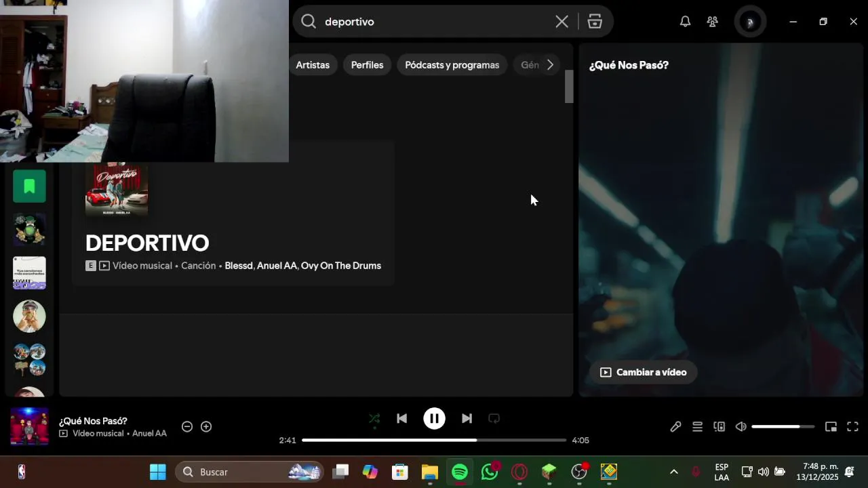Select the Artistas filter chip

coord(313,65)
